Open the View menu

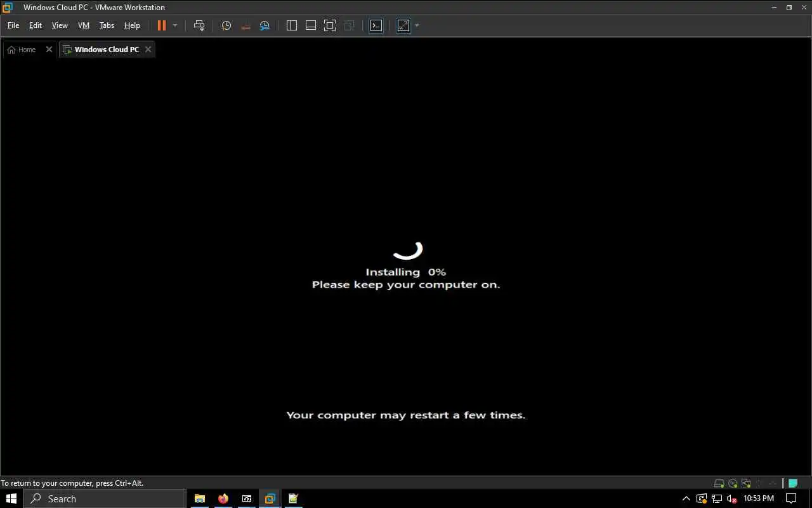[x=60, y=25]
